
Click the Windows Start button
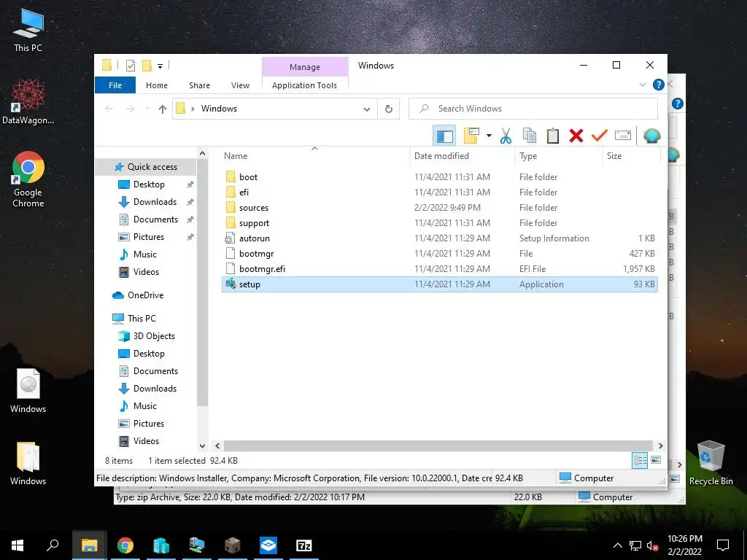[x=18, y=545]
